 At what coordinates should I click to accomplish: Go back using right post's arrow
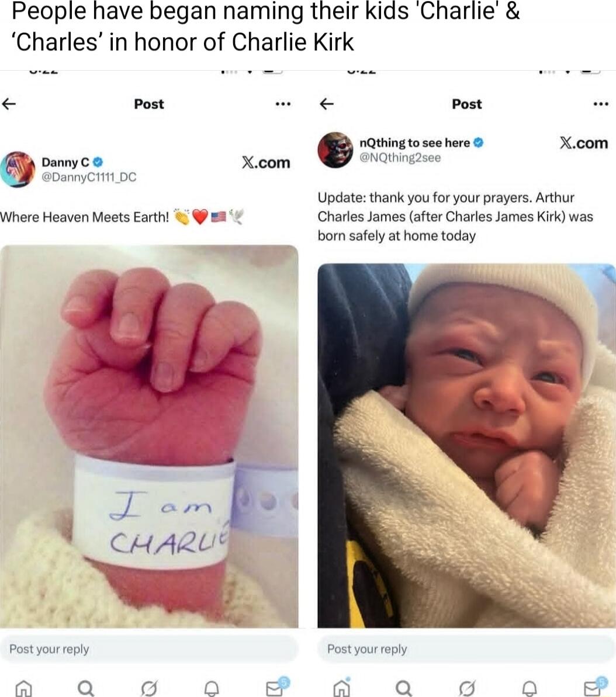(327, 104)
